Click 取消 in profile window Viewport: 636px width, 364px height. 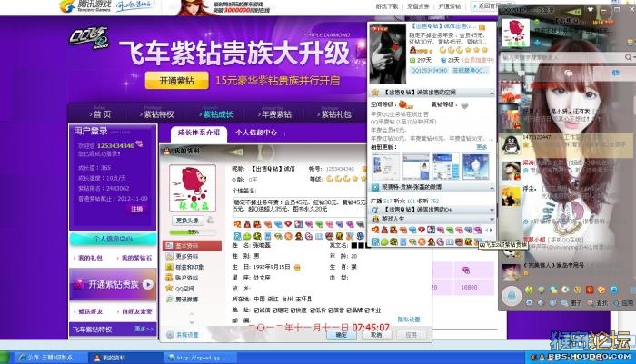tap(376, 335)
